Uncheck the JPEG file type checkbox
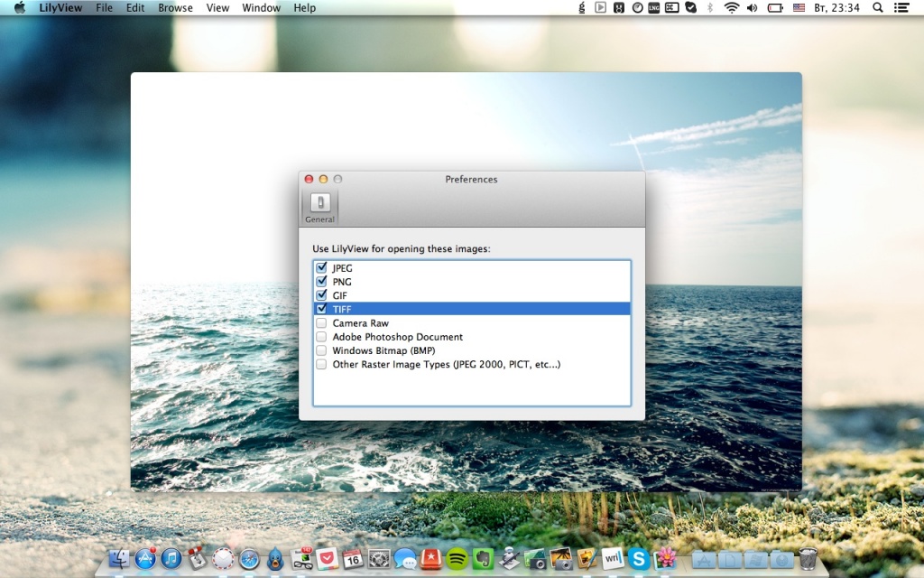 pos(321,268)
